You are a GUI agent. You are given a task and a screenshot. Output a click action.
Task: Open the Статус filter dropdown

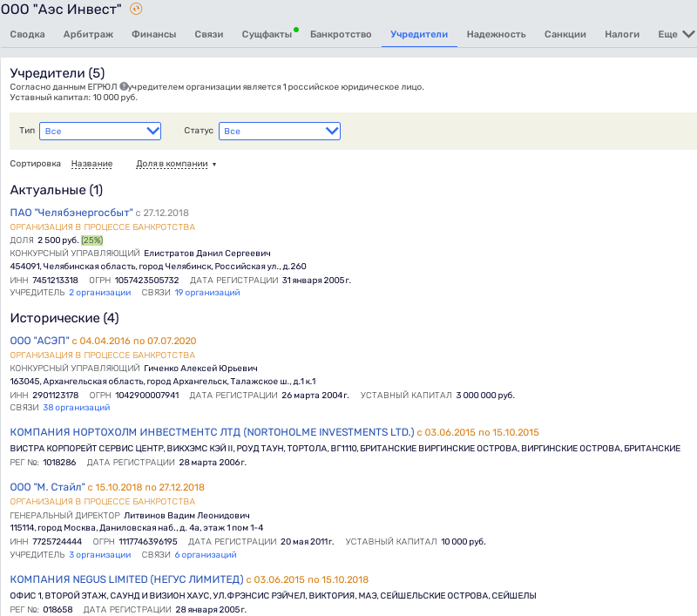click(x=280, y=131)
